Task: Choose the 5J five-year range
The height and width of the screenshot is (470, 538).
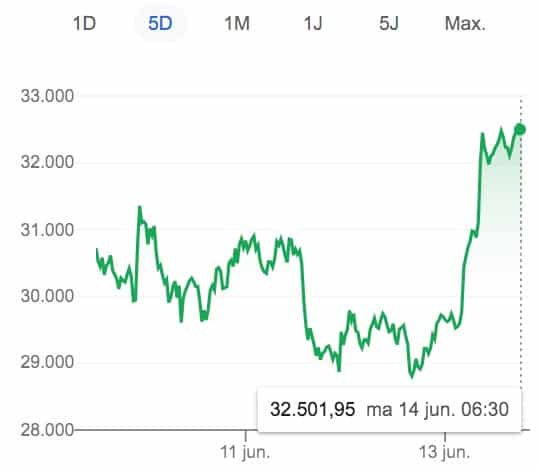Action: [x=389, y=24]
